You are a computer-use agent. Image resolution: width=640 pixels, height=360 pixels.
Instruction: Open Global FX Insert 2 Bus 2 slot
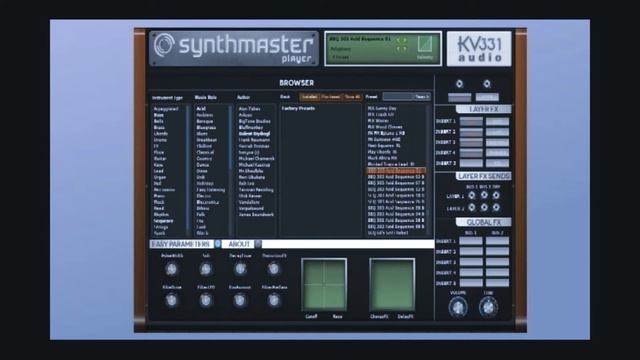click(497, 252)
